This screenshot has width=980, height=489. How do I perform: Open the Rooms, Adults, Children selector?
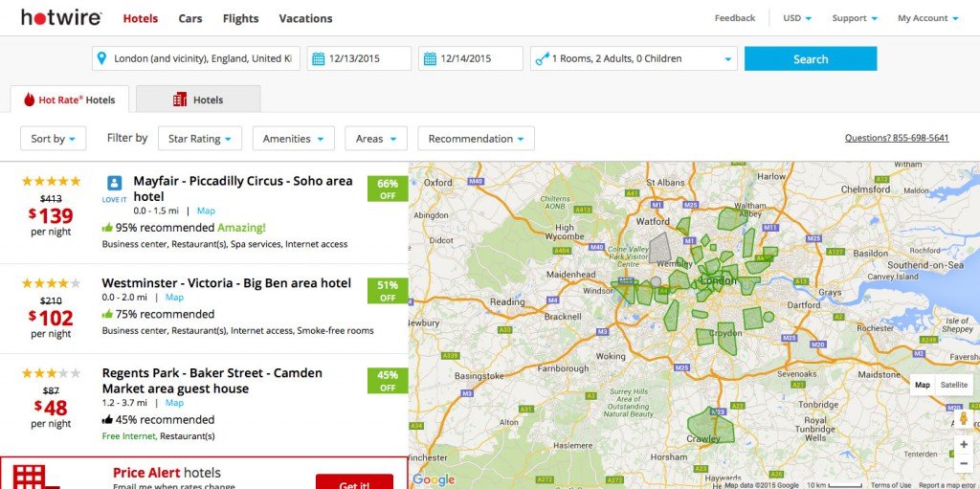[x=634, y=58]
